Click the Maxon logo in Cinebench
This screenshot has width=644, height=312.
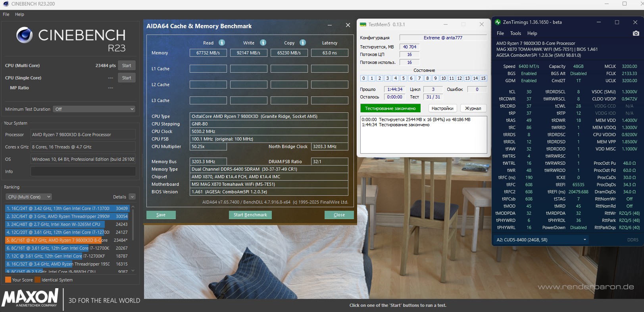(30, 298)
